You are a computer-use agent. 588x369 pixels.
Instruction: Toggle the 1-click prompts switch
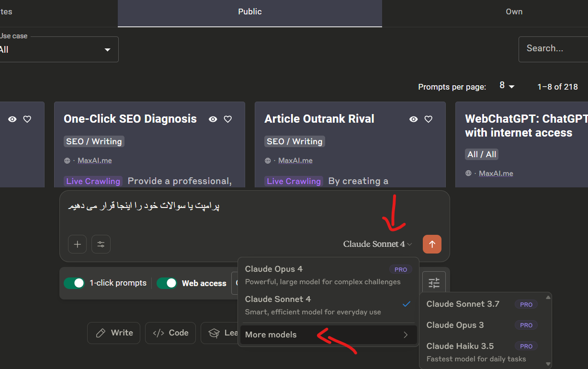pyautogui.click(x=74, y=283)
